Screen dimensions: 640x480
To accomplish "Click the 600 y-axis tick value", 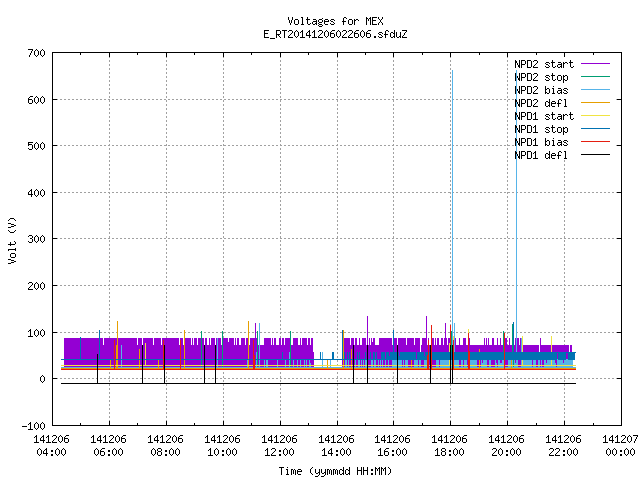I will [x=37, y=100].
